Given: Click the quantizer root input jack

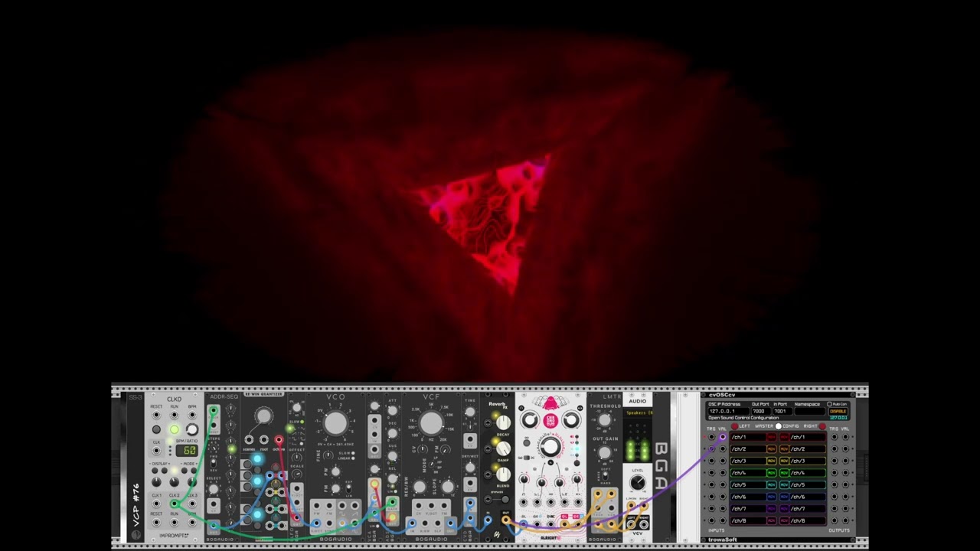Looking at the screenshot, I should point(263,440).
